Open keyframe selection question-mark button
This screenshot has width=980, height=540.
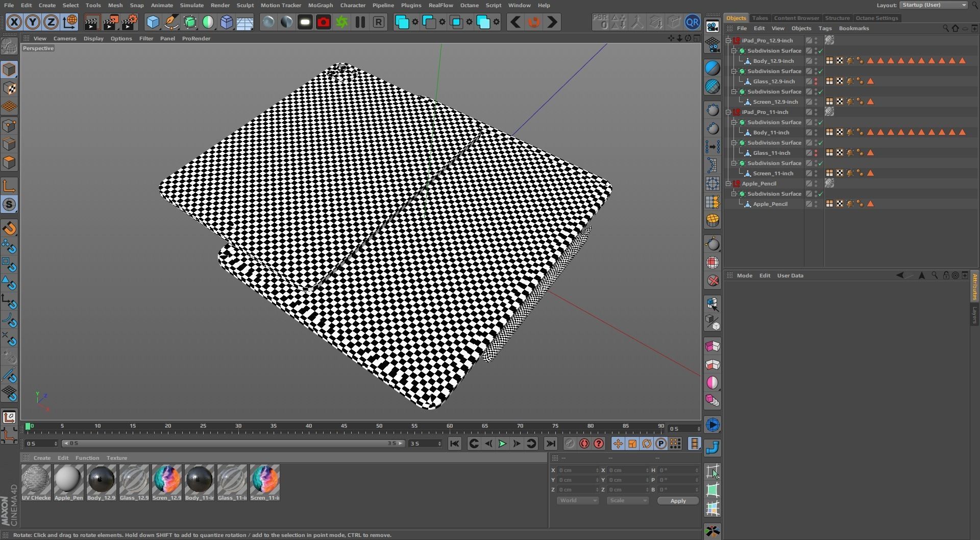(599, 443)
